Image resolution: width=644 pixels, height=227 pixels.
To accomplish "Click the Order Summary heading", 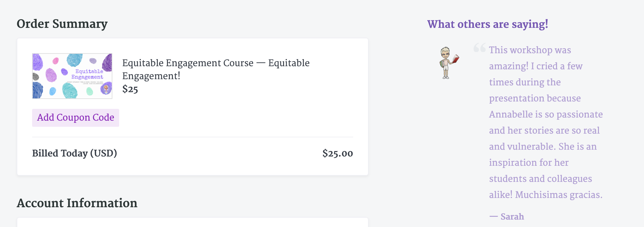I will [x=62, y=24].
